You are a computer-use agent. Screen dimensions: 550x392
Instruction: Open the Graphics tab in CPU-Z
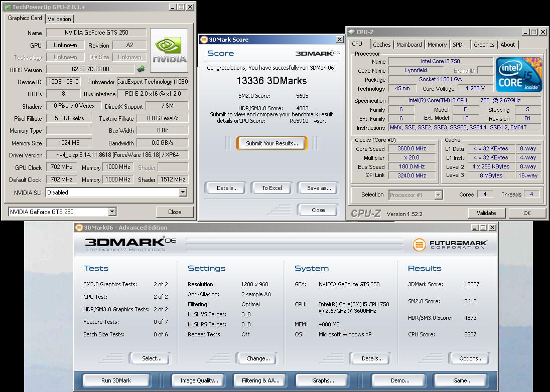[x=484, y=45]
